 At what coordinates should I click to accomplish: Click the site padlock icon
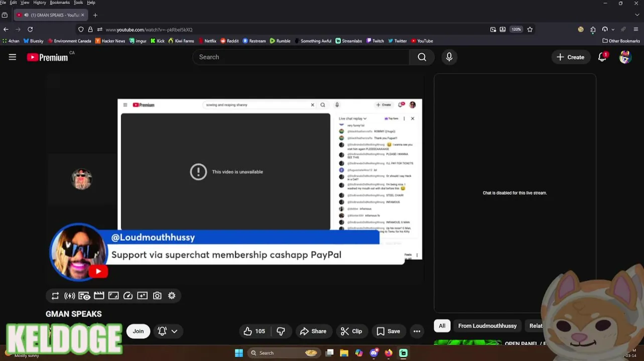pos(90,30)
